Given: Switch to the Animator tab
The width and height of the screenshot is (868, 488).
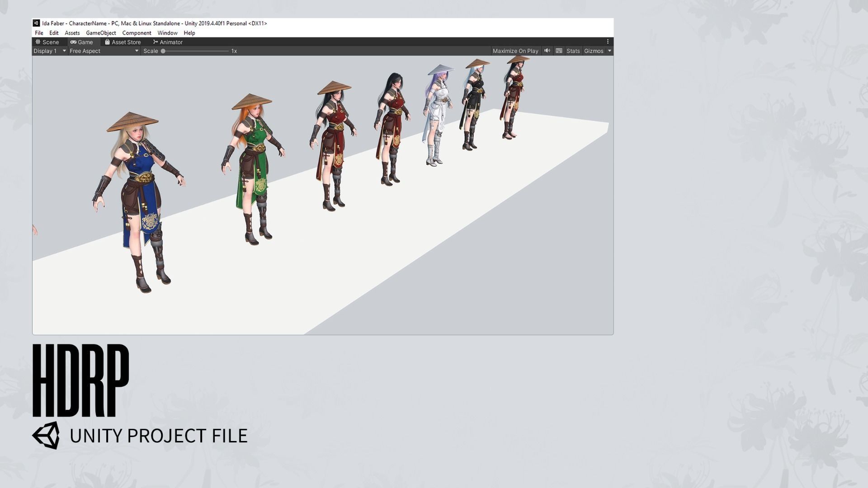Looking at the screenshot, I should 168,42.
